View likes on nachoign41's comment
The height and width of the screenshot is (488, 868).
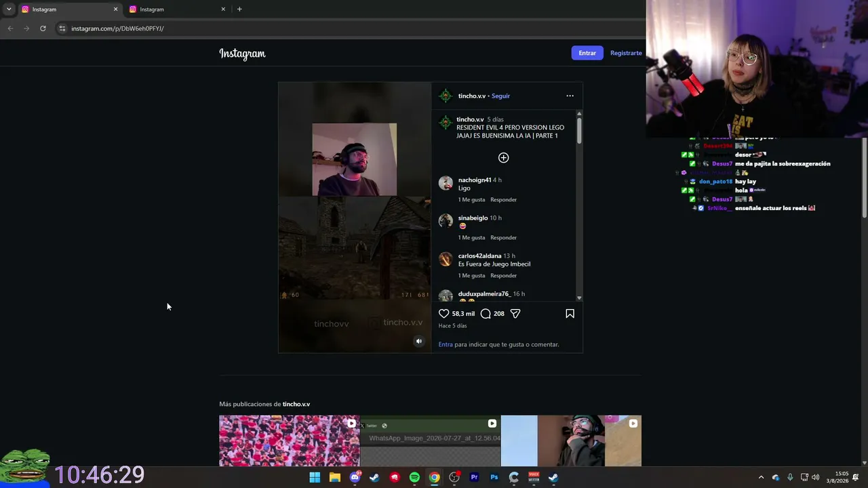point(471,200)
